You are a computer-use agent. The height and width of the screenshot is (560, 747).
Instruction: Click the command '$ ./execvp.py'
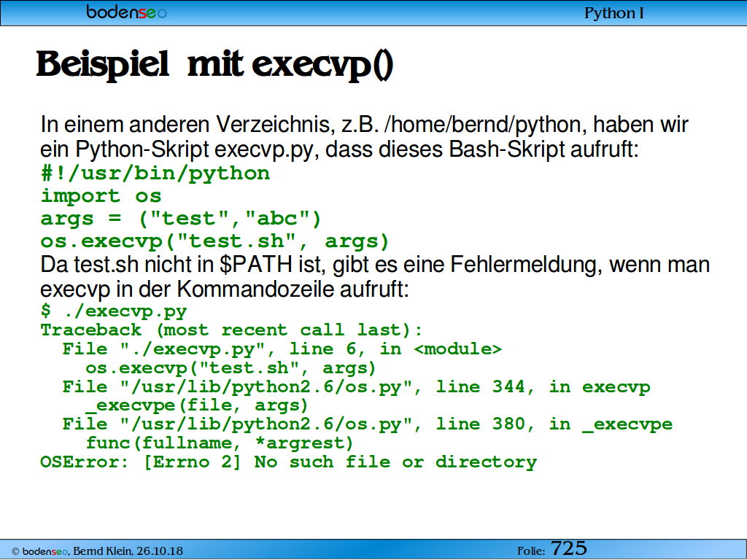(114, 311)
